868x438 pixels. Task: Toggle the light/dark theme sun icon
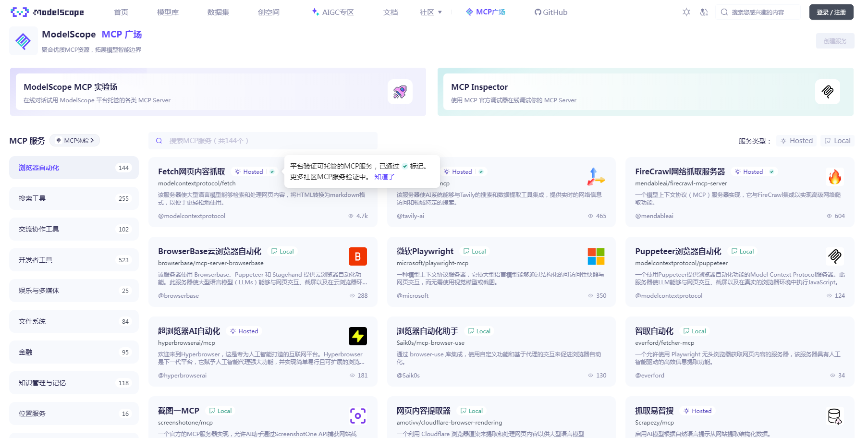click(x=686, y=12)
